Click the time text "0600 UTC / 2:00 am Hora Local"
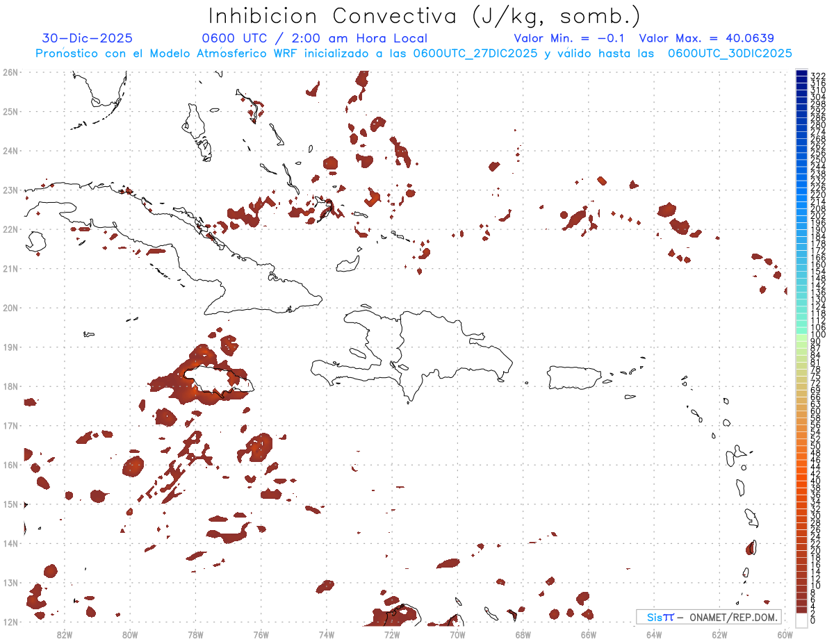The image size is (834, 644). 314,38
